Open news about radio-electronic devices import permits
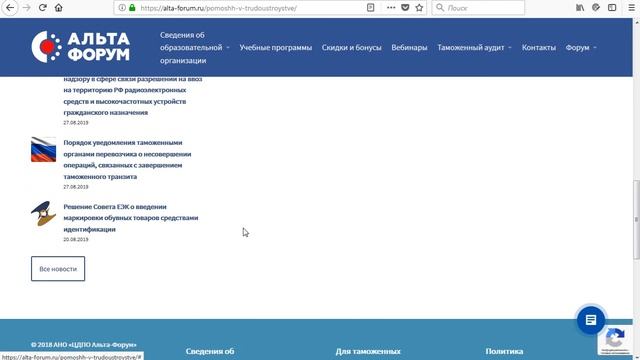This screenshot has width=640, height=360. coord(133,96)
